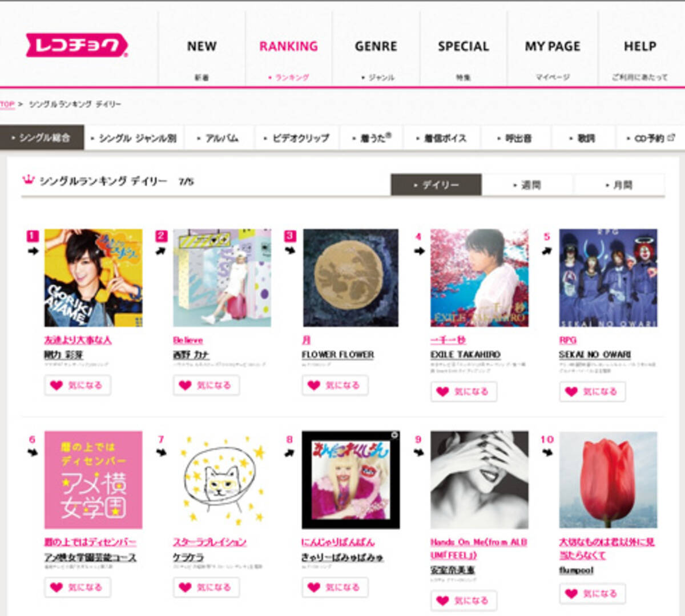Click heart icon under EXILE TAKAHIRO

click(442, 391)
